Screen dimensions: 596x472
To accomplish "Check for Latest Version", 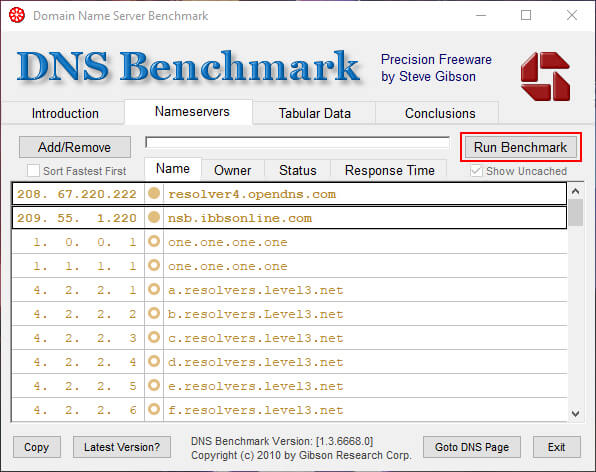I will 122,447.
